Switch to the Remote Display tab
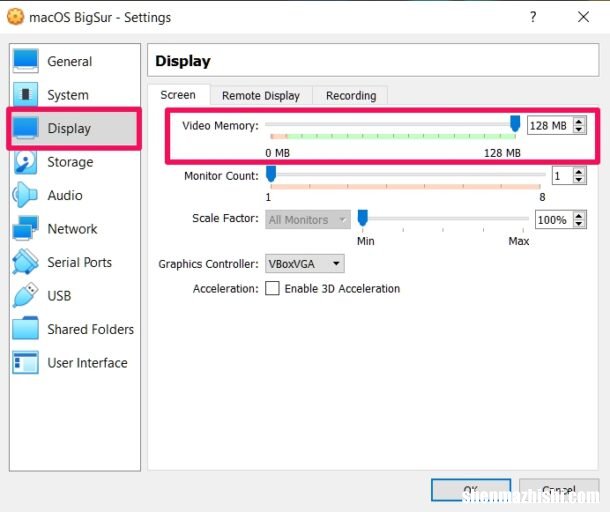This screenshot has height=512, width=610. coord(261,96)
